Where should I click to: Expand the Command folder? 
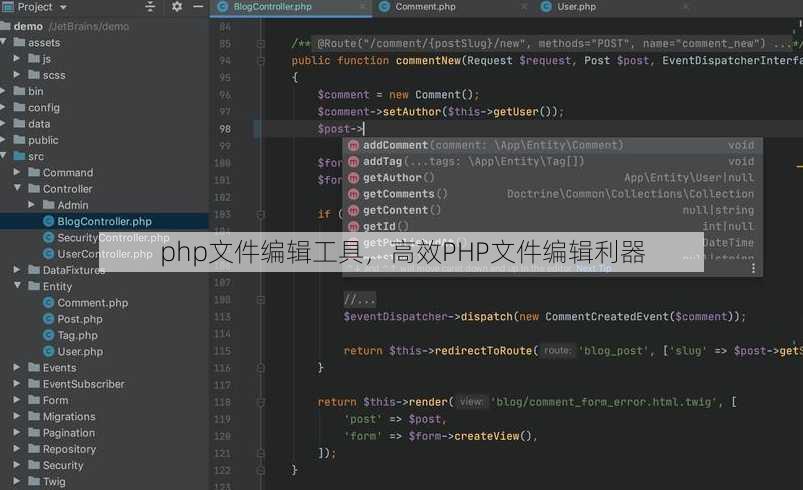17,172
